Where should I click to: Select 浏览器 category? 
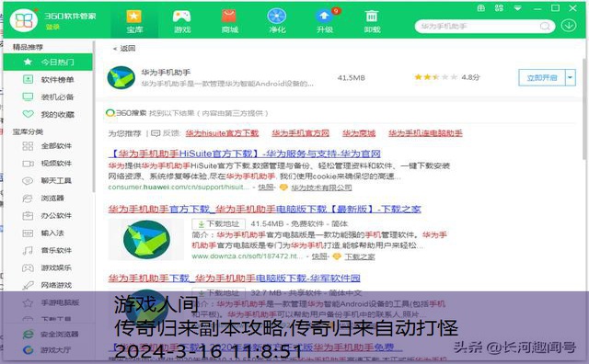(x=48, y=199)
